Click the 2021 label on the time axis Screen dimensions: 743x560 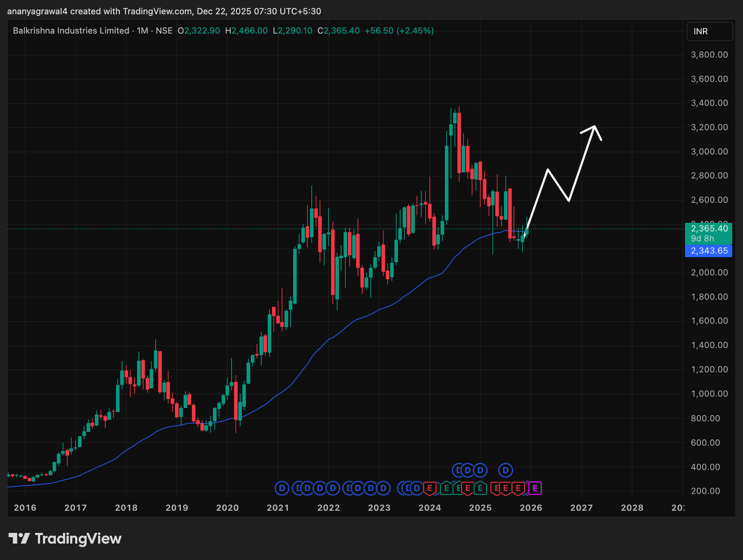point(278,508)
